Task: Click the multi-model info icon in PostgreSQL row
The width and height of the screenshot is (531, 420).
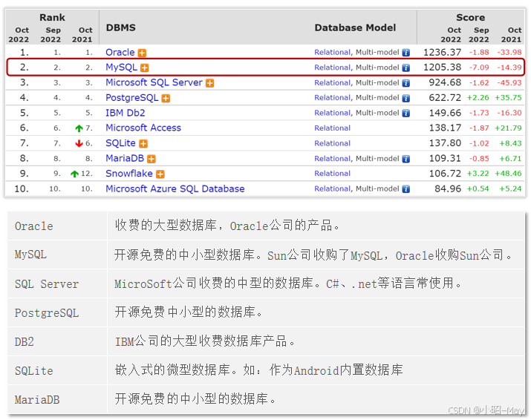Action: (x=405, y=99)
